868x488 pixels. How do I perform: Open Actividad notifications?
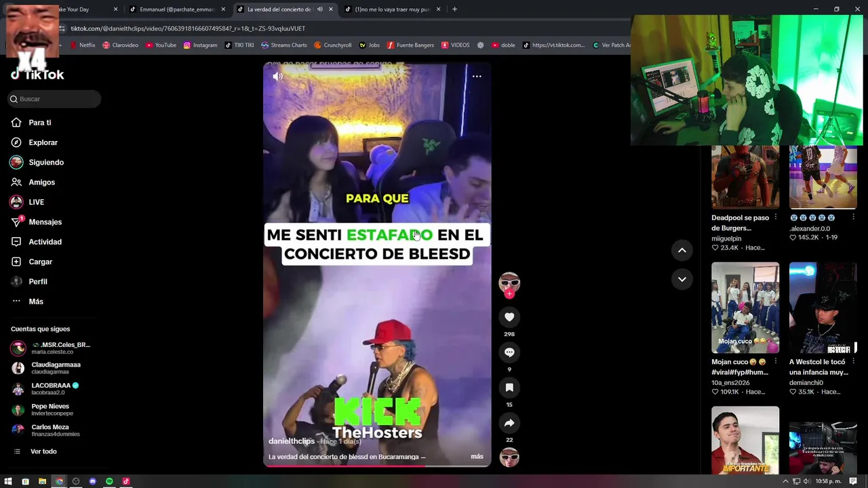click(x=45, y=242)
